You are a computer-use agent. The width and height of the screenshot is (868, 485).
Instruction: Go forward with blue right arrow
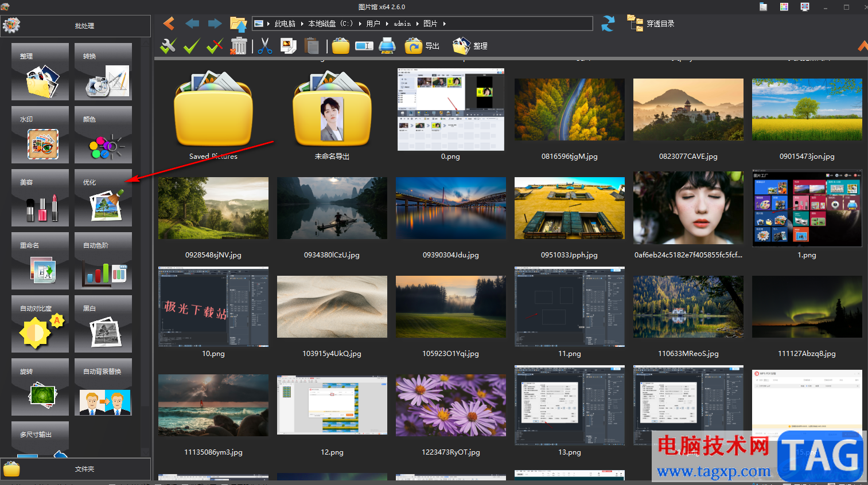coord(215,24)
